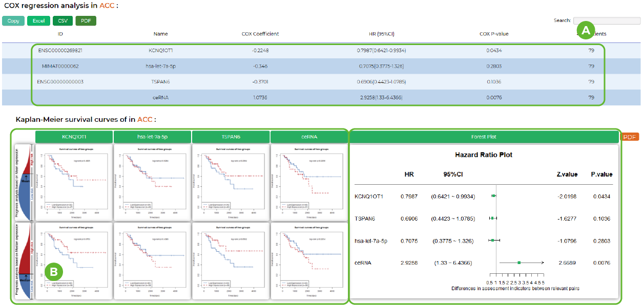Export the COX table to PDF
The width and height of the screenshot is (644, 305).
[x=86, y=21]
